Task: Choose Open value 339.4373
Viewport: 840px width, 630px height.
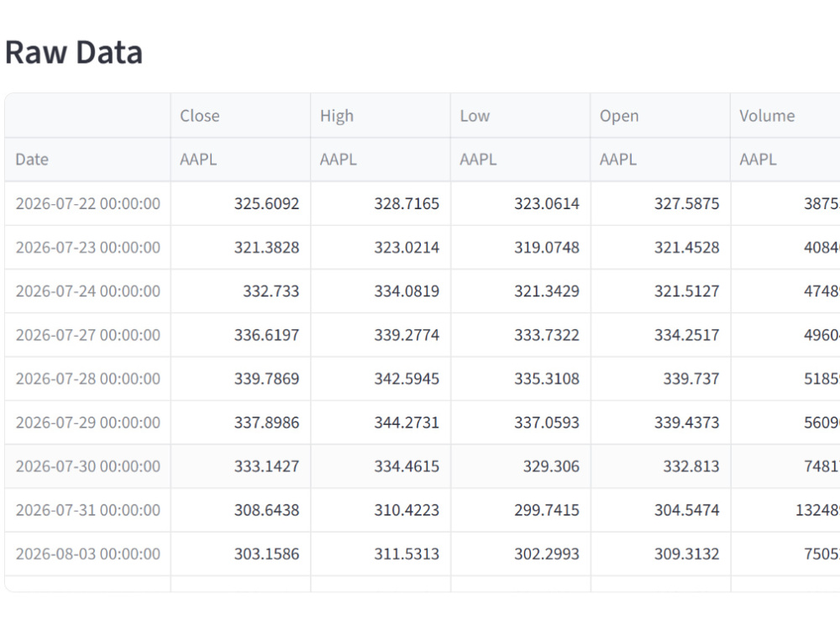Action: (660, 423)
